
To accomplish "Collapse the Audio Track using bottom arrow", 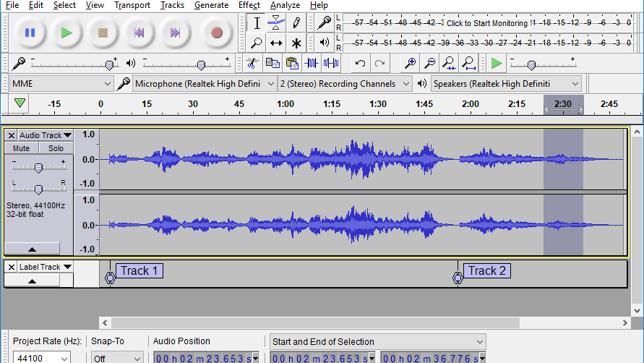I will pyautogui.click(x=32, y=249).
